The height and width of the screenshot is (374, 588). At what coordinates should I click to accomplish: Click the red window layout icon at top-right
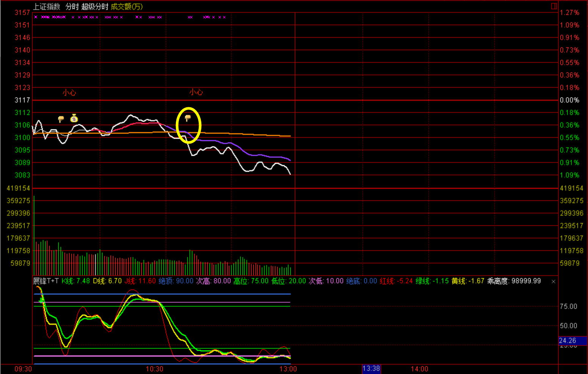coord(554,6)
